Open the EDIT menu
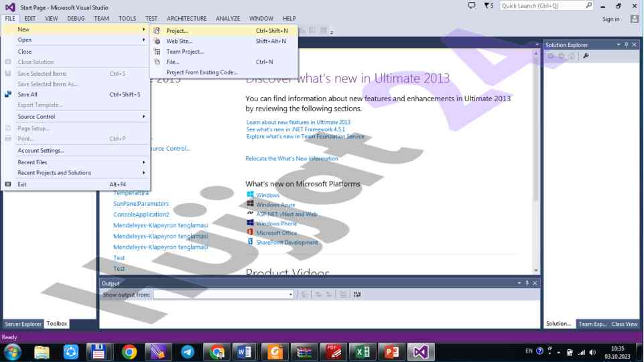This screenshot has width=644, height=362. coord(29,19)
